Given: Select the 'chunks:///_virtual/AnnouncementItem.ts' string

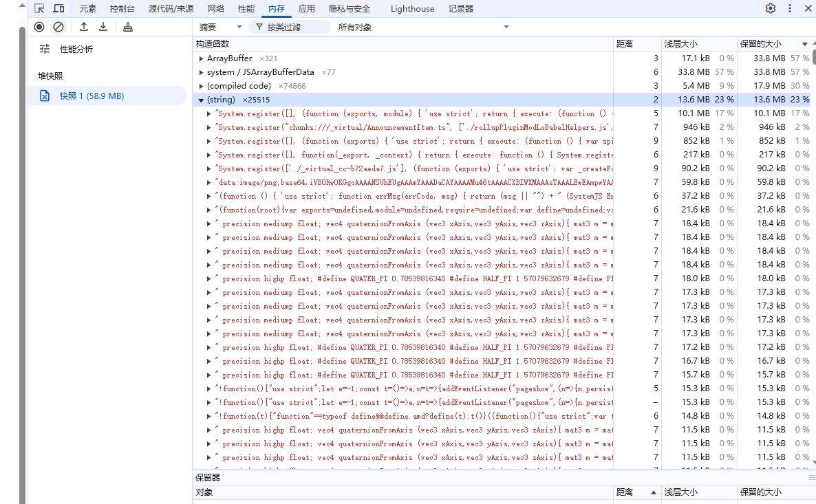Looking at the screenshot, I should coord(415,127).
